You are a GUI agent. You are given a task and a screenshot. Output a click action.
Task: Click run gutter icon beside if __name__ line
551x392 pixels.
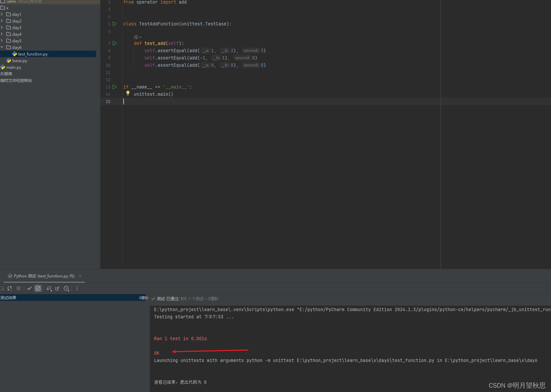point(115,87)
